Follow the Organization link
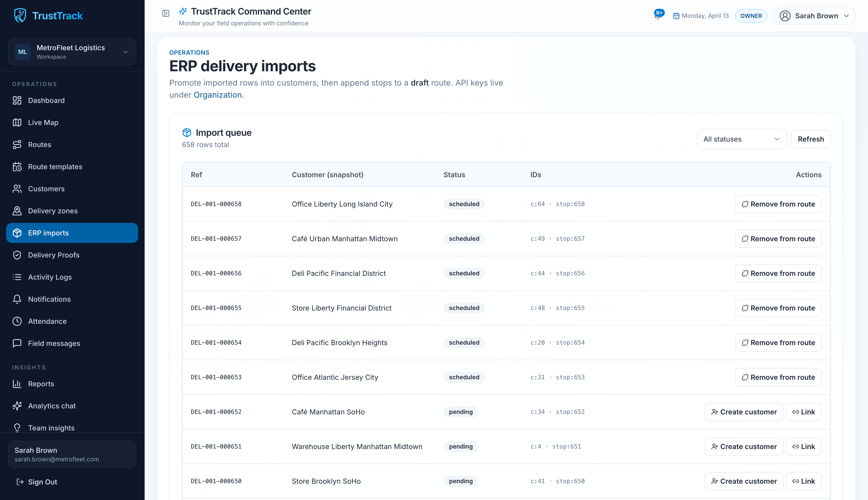The image size is (868, 500). pyautogui.click(x=218, y=95)
